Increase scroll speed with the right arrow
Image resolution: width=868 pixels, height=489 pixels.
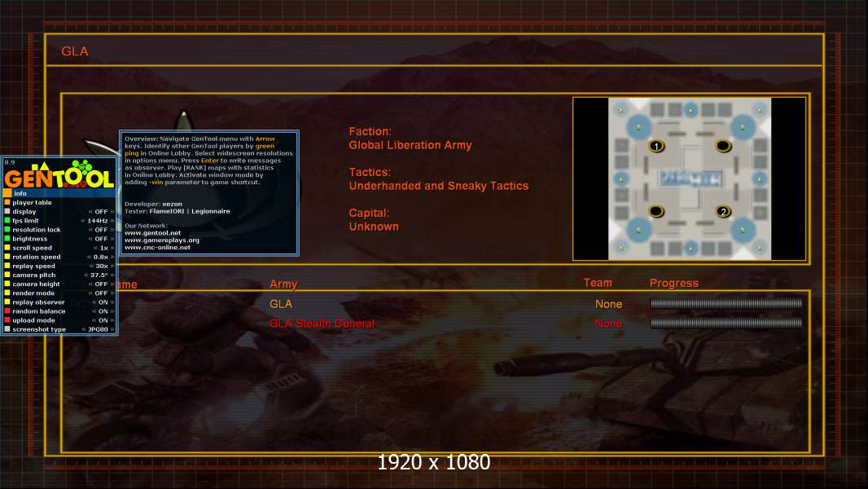click(112, 248)
